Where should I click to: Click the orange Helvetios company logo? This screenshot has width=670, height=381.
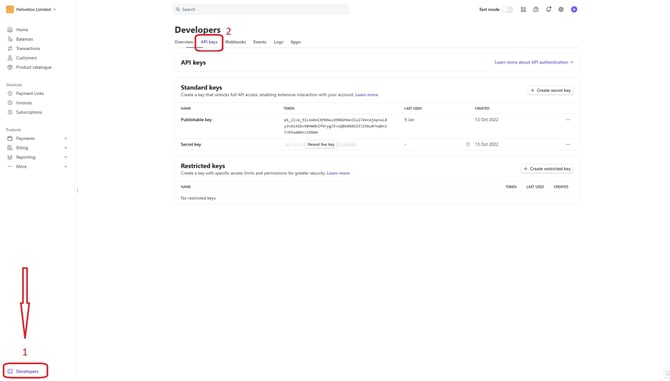pos(10,9)
